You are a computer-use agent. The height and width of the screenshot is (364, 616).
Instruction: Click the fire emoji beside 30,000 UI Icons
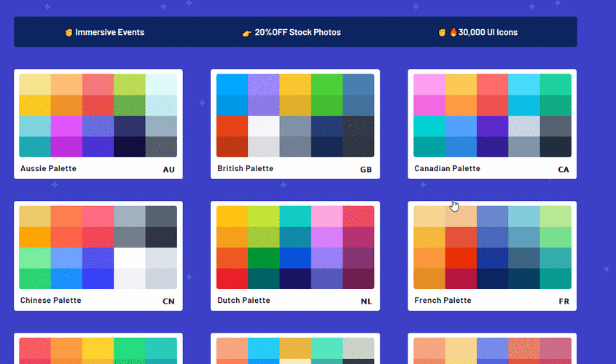click(x=453, y=33)
